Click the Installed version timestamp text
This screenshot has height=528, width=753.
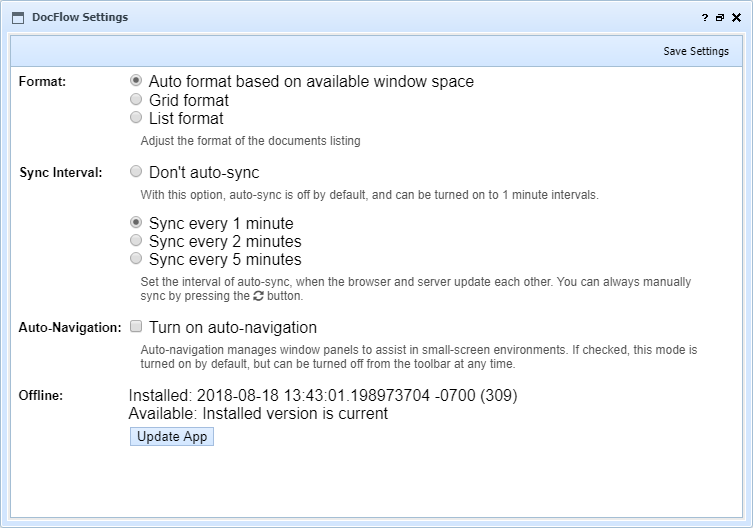[x=323, y=396]
